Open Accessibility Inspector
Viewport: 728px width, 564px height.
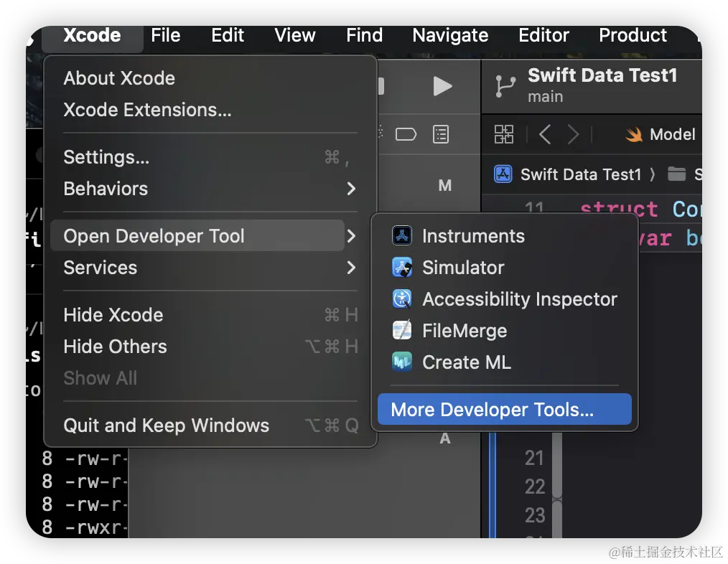coord(505,299)
